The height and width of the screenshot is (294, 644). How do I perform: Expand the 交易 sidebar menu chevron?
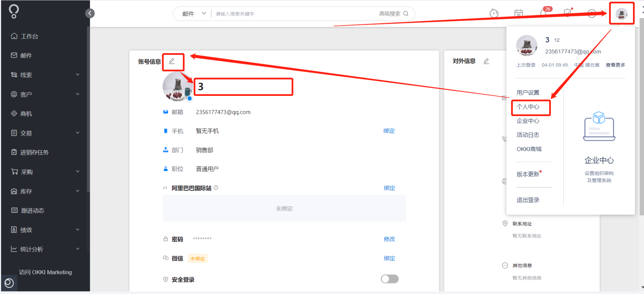pyautogui.click(x=78, y=133)
